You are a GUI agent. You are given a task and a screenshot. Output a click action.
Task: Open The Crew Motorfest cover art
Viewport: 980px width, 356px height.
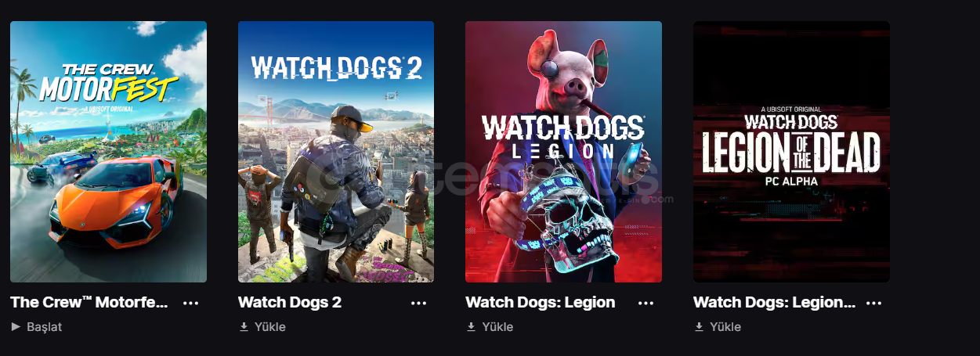click(108, 152)
